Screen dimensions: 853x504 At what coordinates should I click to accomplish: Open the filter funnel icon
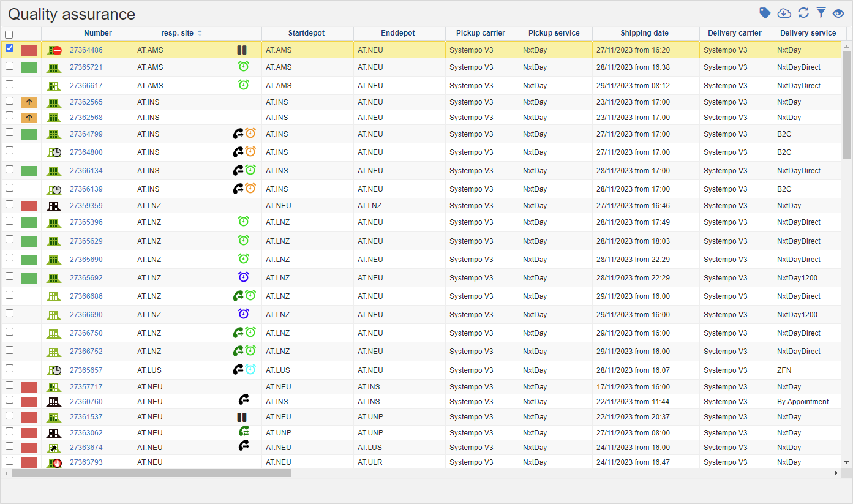pyautogui.click(x=821, y=13)
